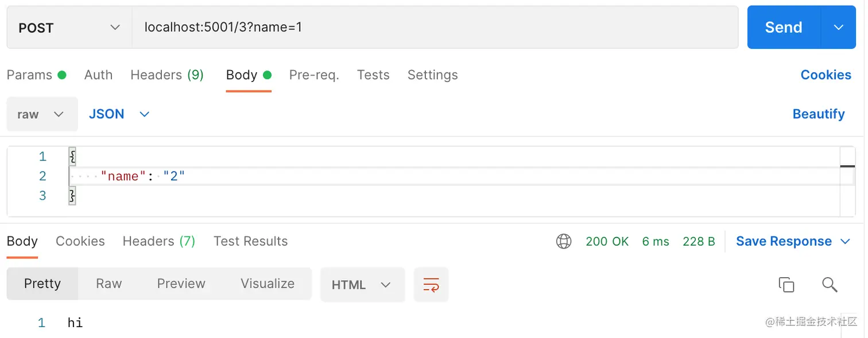The image size is (868, 338).
Task: Click the search response magnifier icon
Action: point(830,285)
